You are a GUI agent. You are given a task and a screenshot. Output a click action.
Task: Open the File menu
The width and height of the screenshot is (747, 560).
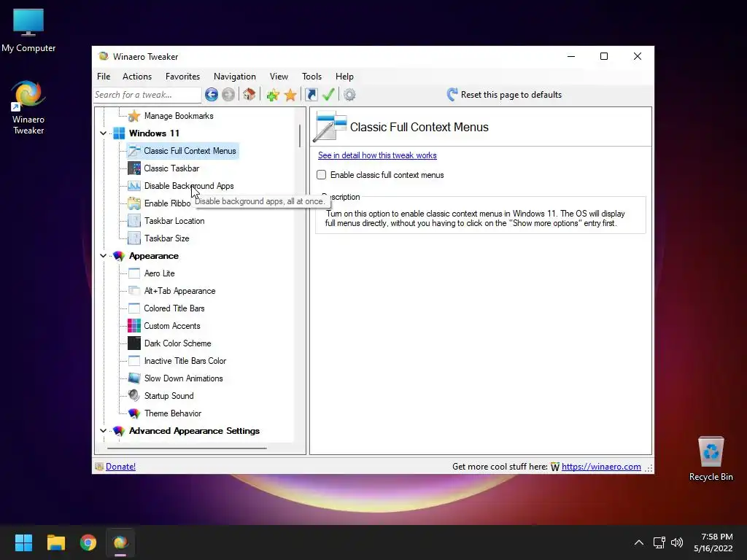click(104, 76)
